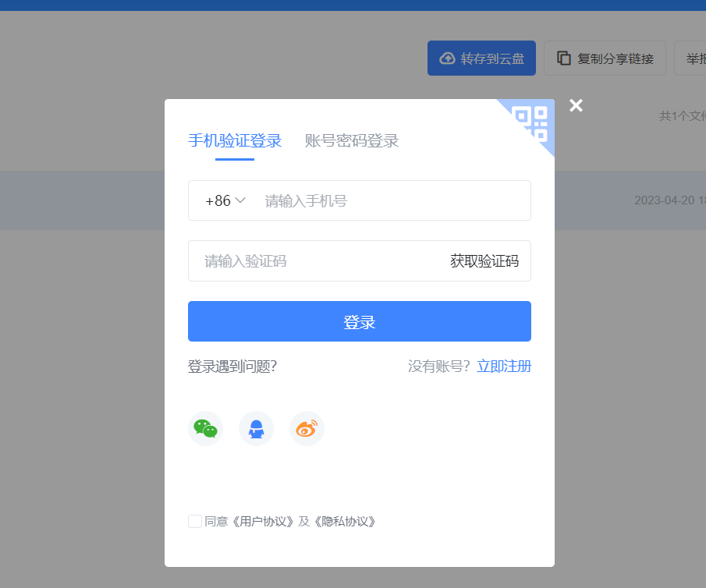Screen dimensions: 706x588
Task: Select the 手机验证登录 tab
Action: pyautogui.click(x=235, y=141)
